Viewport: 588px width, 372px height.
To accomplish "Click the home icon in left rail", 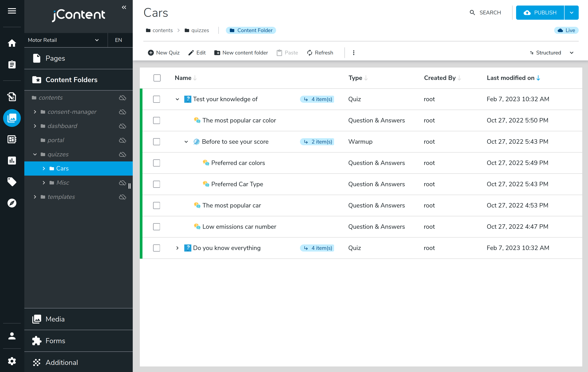I will [x=12, y=43].
